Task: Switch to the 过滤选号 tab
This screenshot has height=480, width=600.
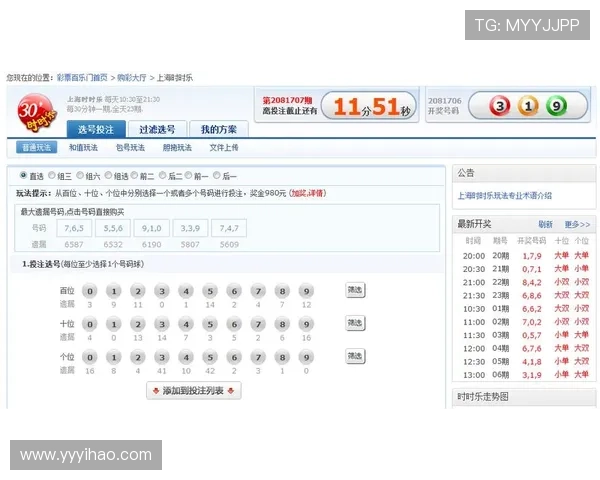Action: click(x=157, y=129)
